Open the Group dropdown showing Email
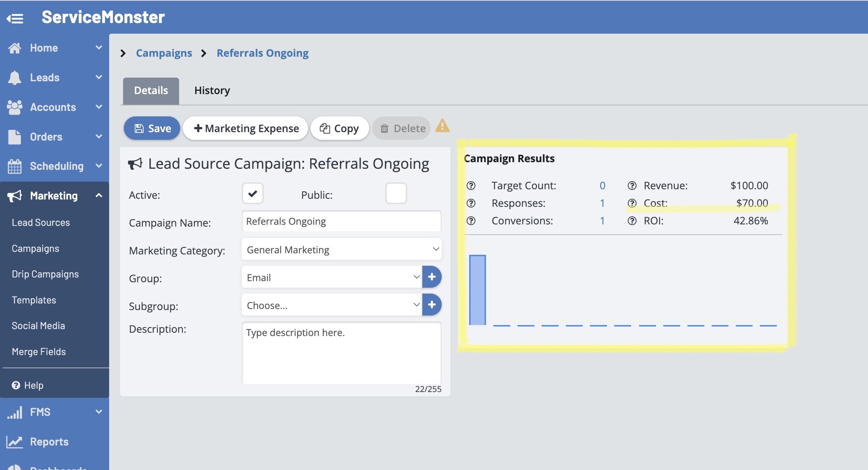Viewport: 868px width, 470px height. point(332,277)
